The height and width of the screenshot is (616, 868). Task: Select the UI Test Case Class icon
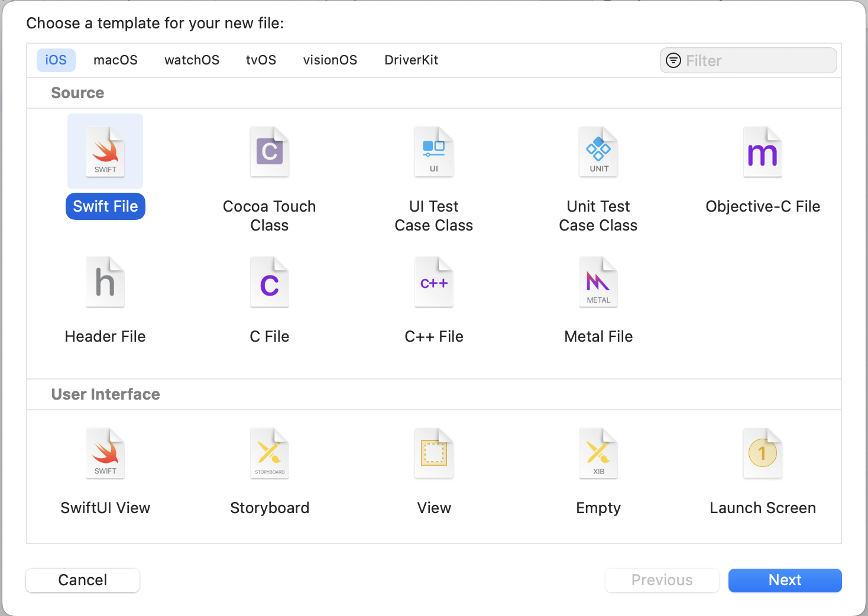coord(434,151)
